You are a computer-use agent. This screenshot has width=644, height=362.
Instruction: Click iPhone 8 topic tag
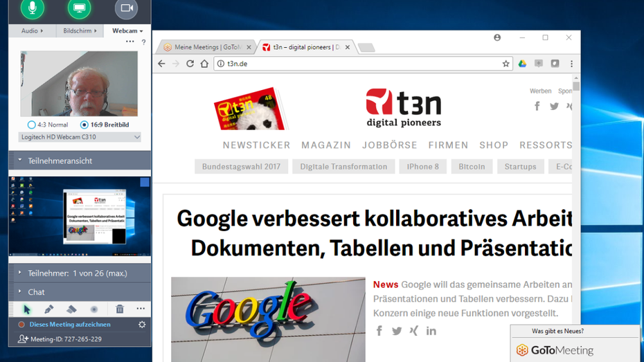422,167
